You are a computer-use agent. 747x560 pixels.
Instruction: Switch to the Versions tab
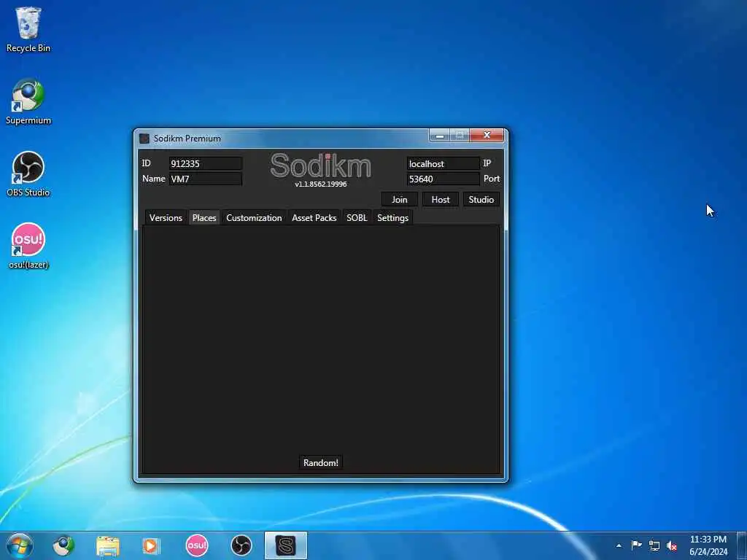coord(166,217)
